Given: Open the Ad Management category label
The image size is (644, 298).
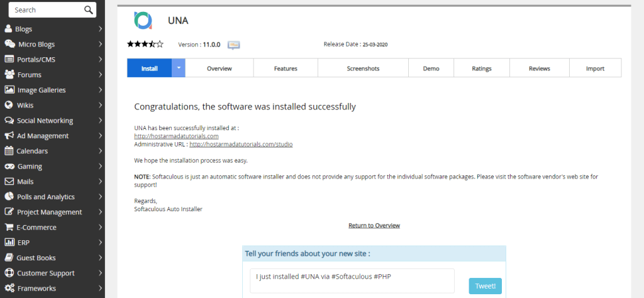Looking at the screenshot, I should [x=43, y=135].
